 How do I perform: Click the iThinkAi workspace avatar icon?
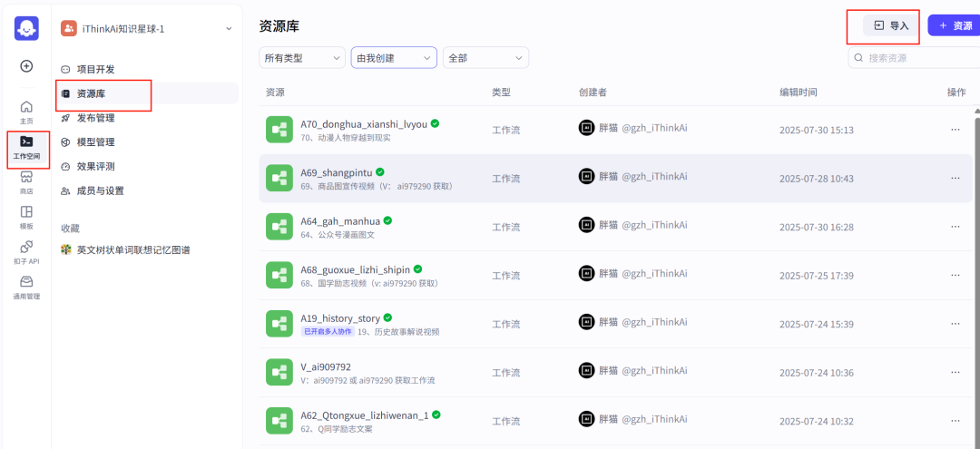tap(69, 29)
